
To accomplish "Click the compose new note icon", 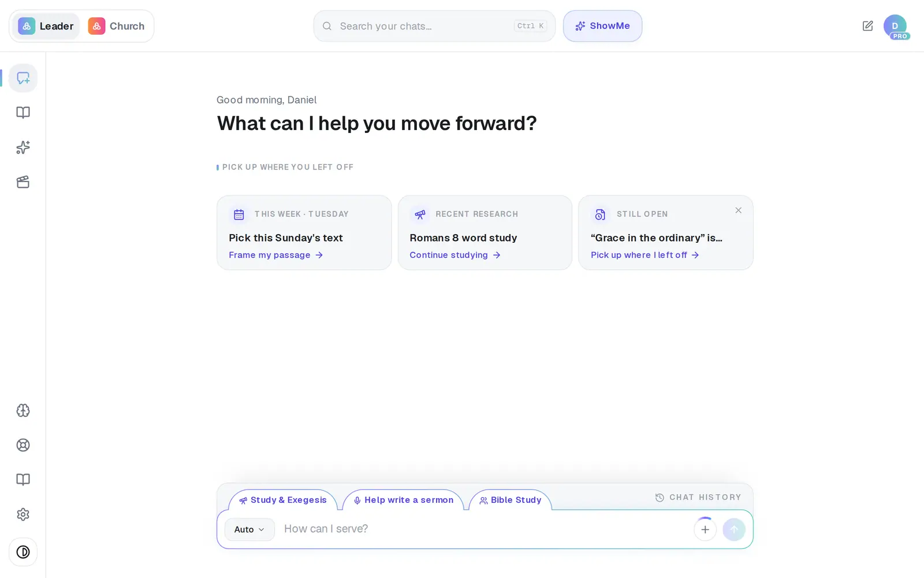I will (867, 26).
